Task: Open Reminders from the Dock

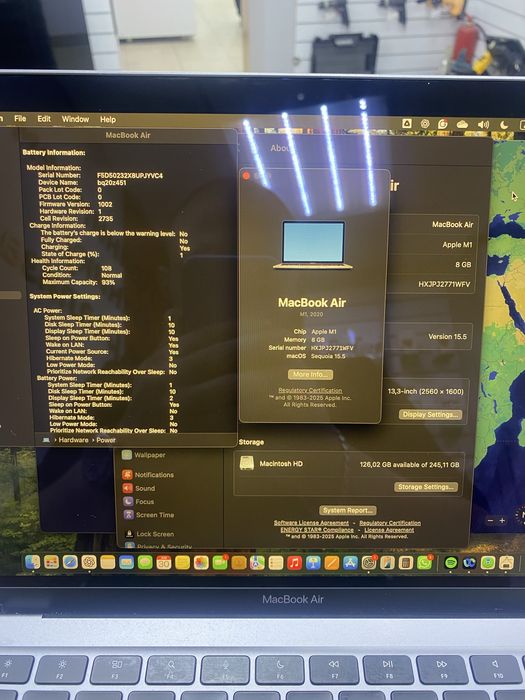Action: tap(276, 563)
